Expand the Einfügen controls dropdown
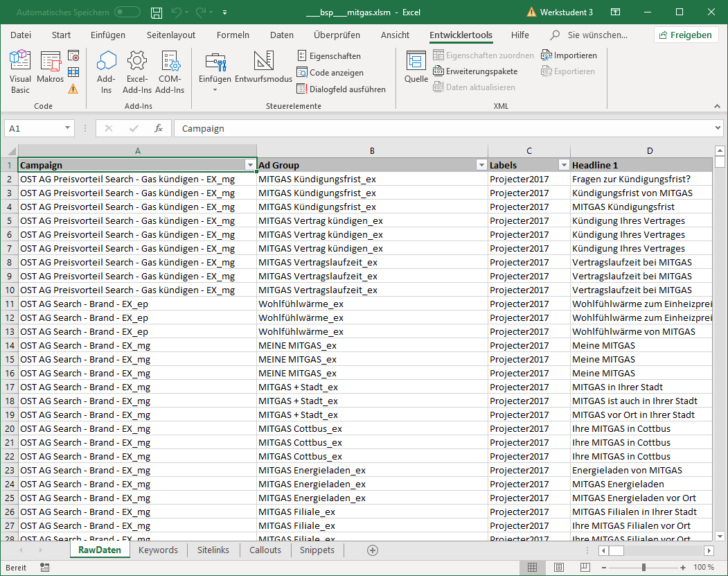 coord(215,89)
